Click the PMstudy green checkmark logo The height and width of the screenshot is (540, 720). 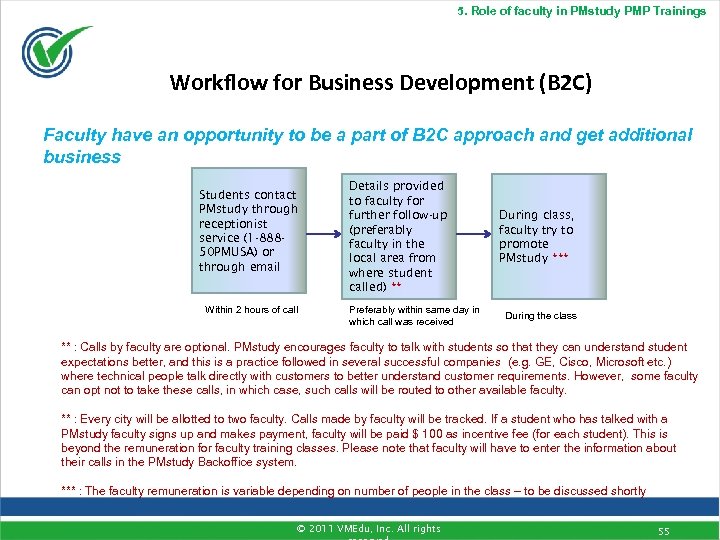click(56, 51)
